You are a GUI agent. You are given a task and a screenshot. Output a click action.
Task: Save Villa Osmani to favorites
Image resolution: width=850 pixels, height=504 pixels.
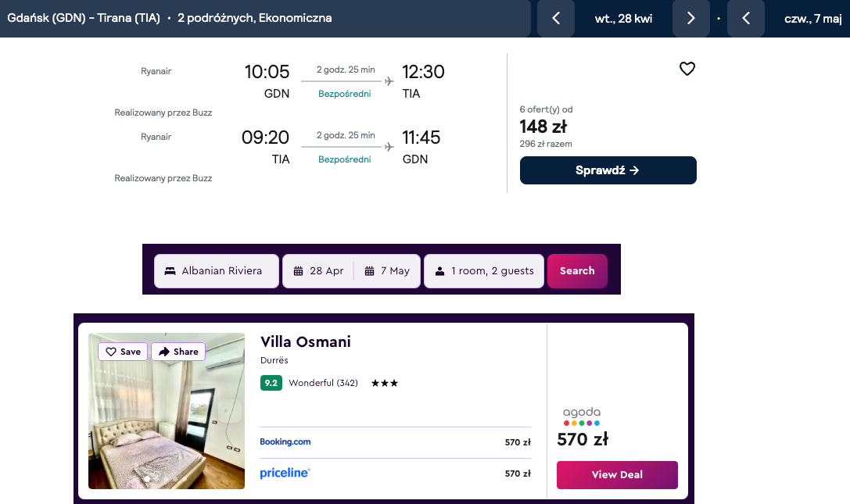point(124,352)
